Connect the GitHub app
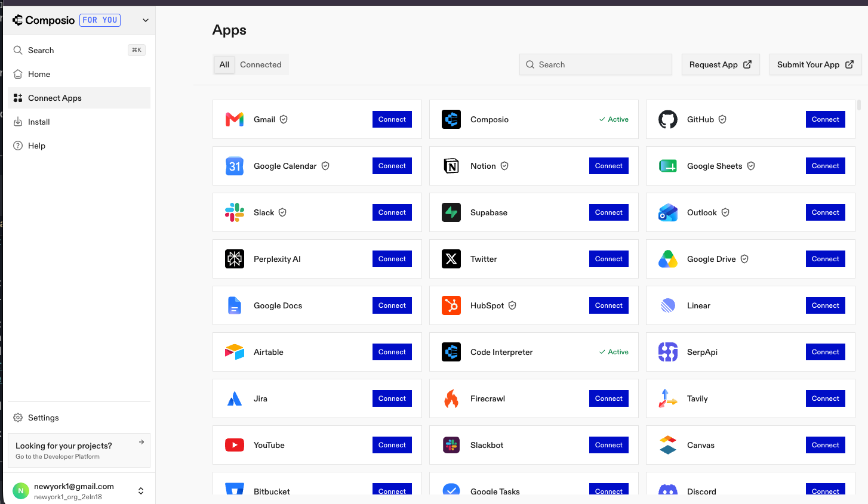The image size is (868, 504). (x=826, y=119)
